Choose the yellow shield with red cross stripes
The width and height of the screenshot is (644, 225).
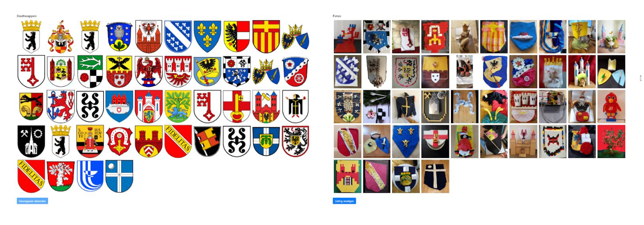[x=266, y=36]
